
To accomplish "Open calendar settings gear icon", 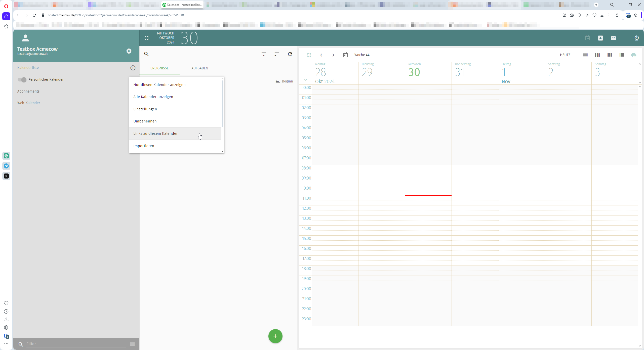I will pos(129,51).
